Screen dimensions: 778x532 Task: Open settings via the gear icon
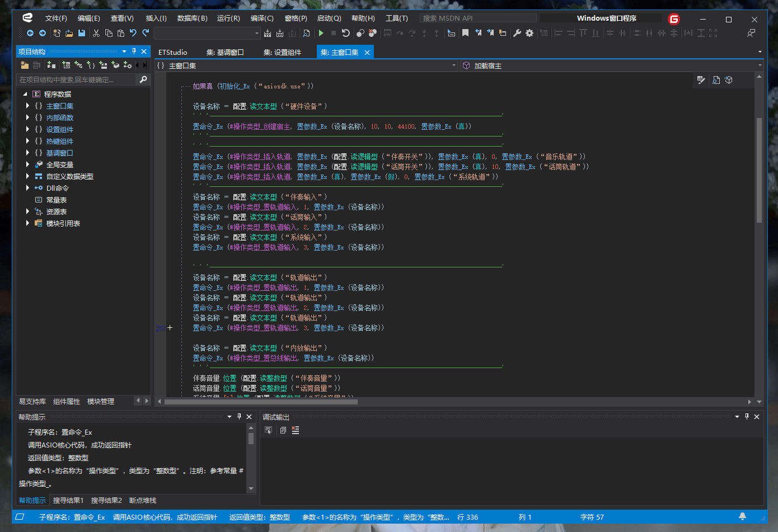tap(529, 34)
